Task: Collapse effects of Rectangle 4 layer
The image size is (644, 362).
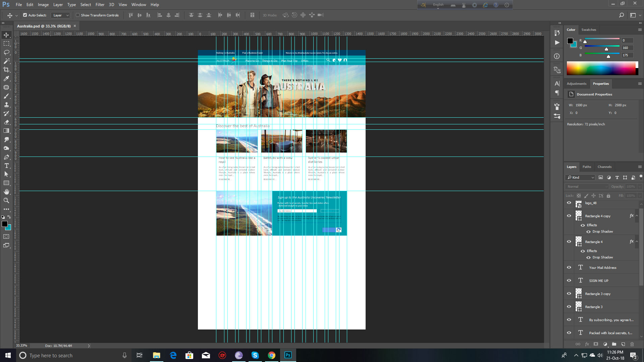Action: coord(637,242)
